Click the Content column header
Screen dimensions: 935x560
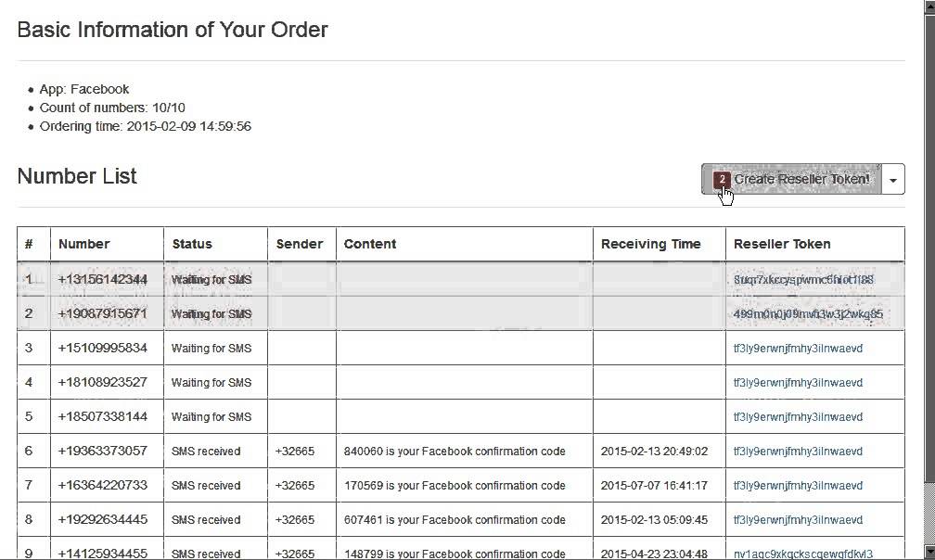click(370, 244)
